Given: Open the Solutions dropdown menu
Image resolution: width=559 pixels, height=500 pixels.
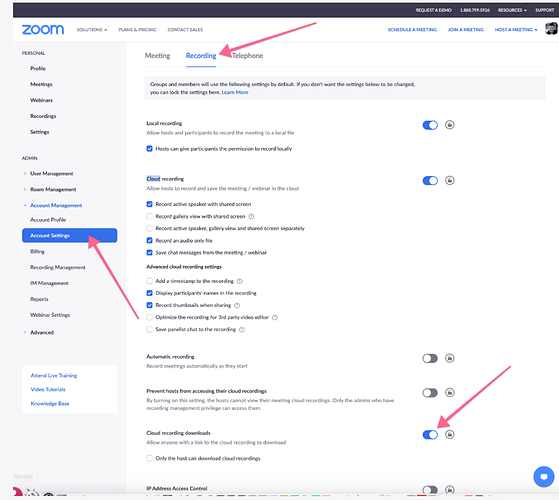Looking at the screenshot, I should coord(92,30).
